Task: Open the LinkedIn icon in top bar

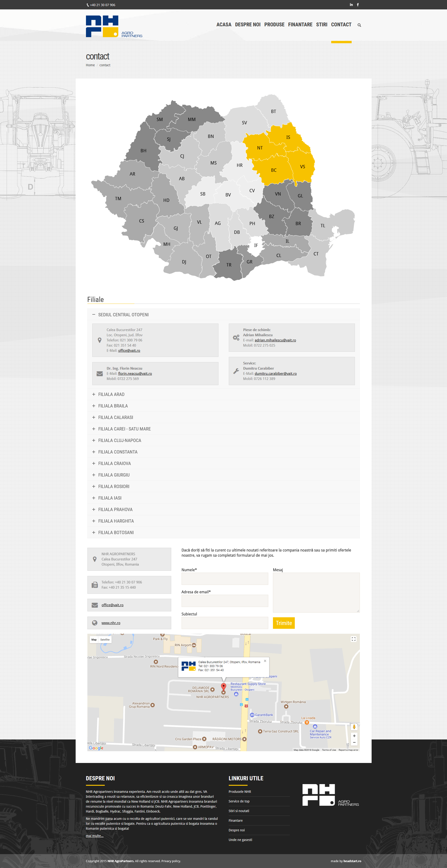Action: pyautogui.click(x=351, y=5)
